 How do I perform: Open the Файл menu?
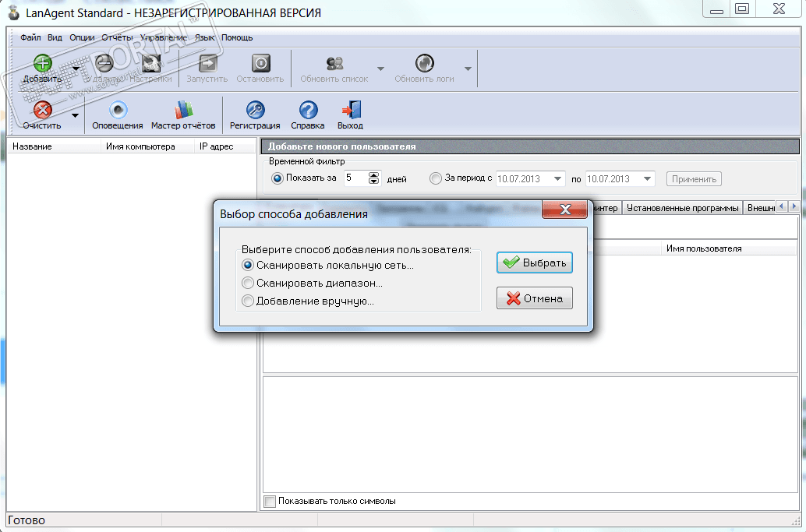click(30, 37)
